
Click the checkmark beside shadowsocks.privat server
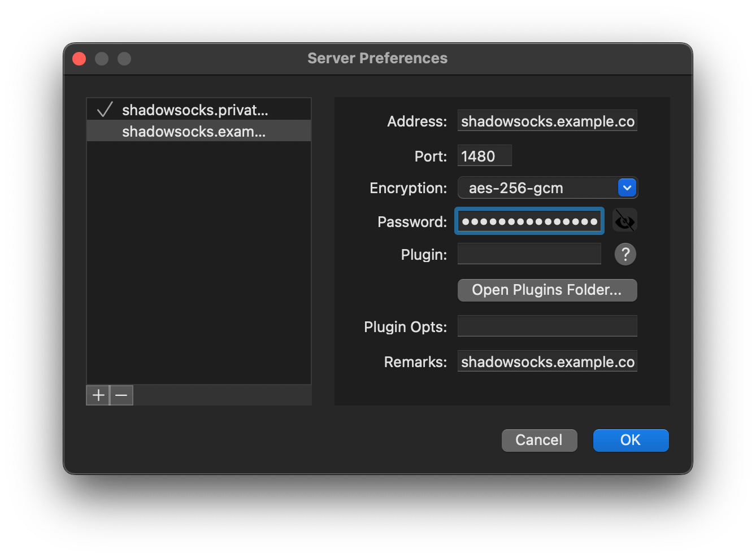[105, 110]
